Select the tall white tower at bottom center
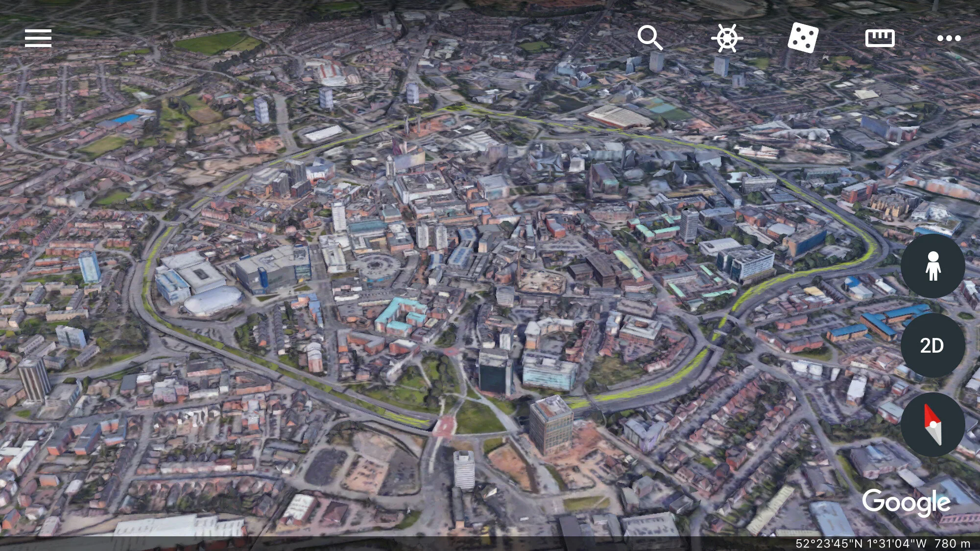The width and height of the screenshot is (980, 551). click(x=463, y=470)
